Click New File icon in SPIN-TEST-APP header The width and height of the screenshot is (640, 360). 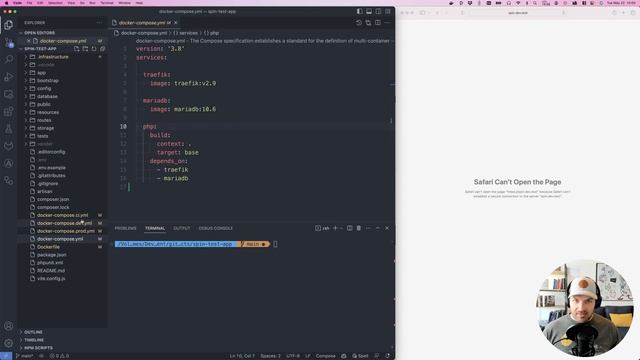(76, 49)
